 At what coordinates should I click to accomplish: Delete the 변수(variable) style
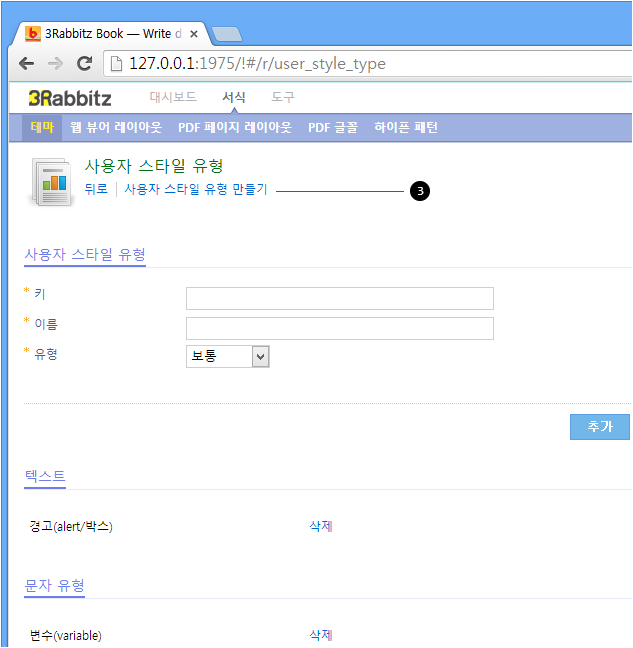click(x=321, y=635)
